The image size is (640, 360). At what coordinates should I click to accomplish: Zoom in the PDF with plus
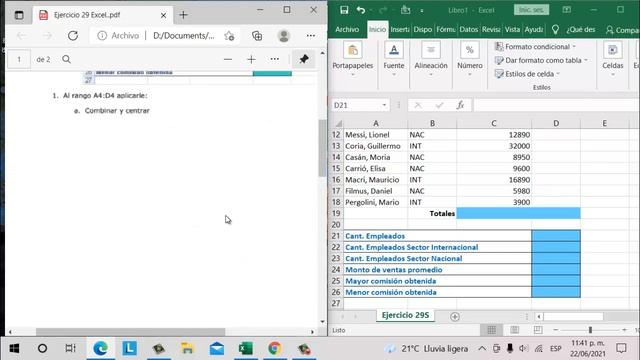pos(251,60)
